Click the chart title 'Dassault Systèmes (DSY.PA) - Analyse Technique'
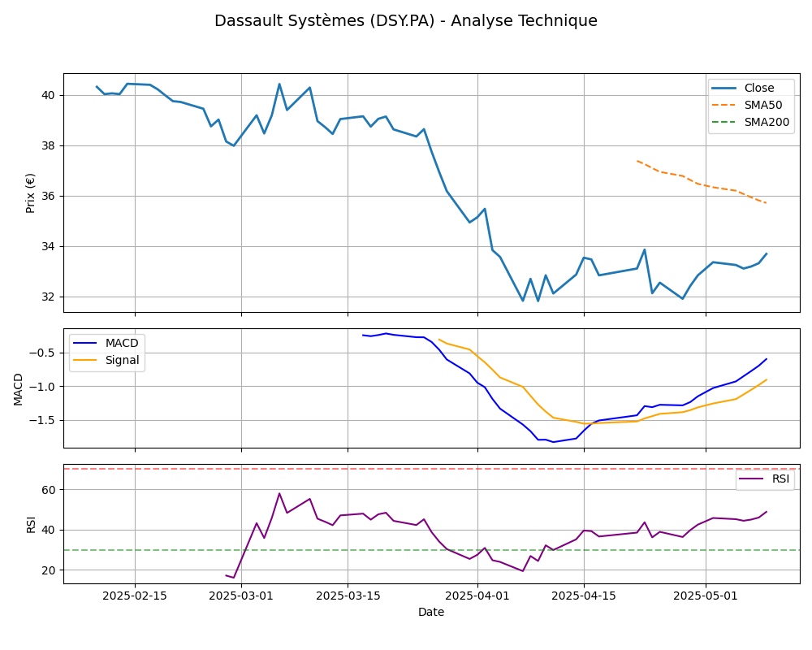Screen dimensions: 812x650 405,21
